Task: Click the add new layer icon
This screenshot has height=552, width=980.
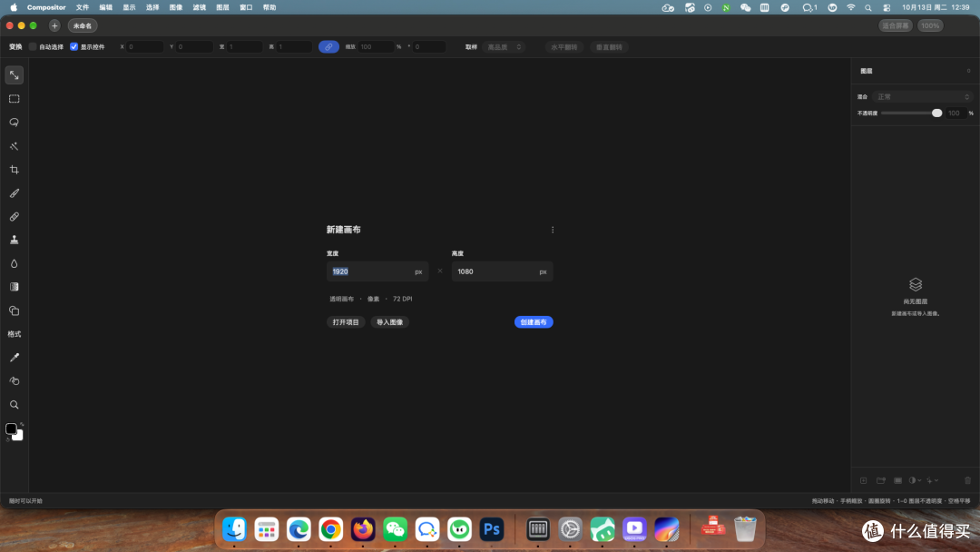Action: point(863,481)
